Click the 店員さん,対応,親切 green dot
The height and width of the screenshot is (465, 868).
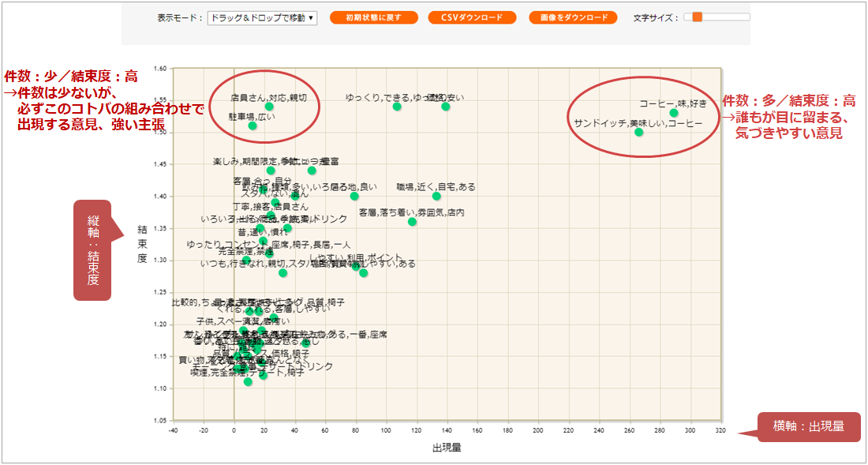click(x=269, y=107)
